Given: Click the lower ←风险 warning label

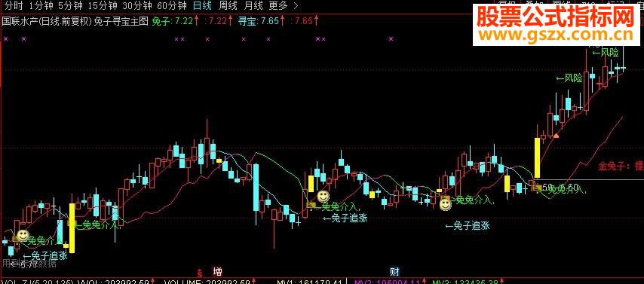Looking at the screenshot, I should [569, 78].
